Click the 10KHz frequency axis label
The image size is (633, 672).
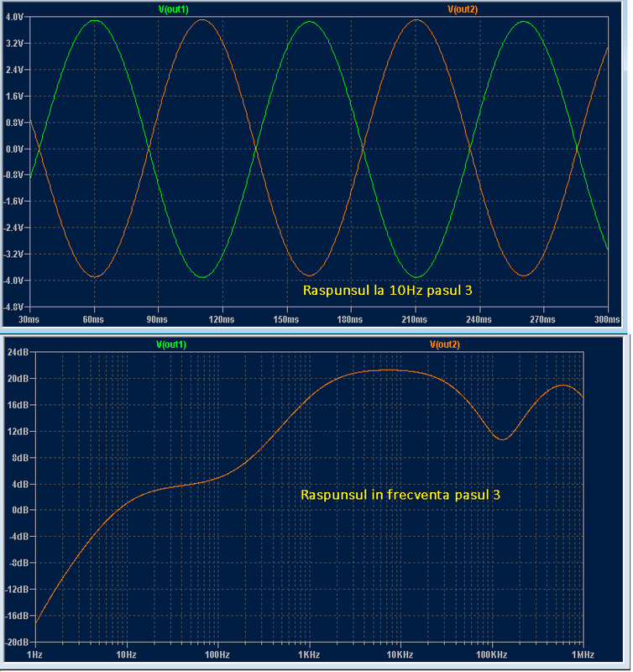(400, 655)
